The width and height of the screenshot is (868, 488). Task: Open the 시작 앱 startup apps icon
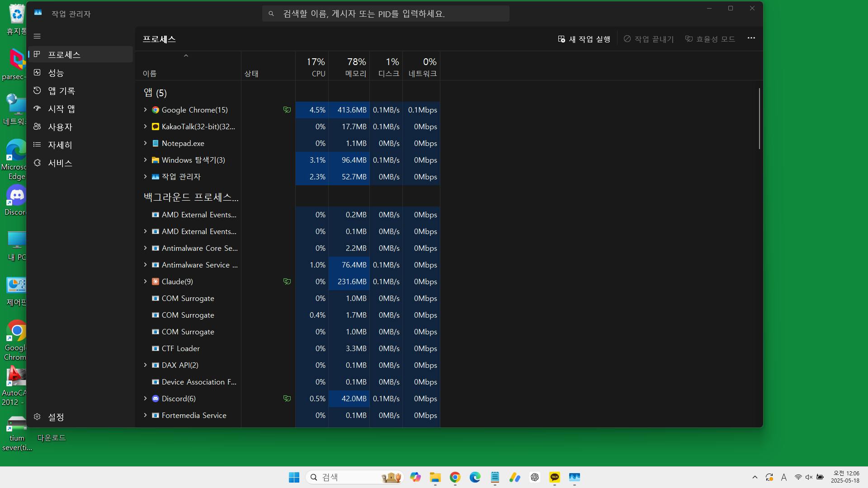(x=37, y=108)
